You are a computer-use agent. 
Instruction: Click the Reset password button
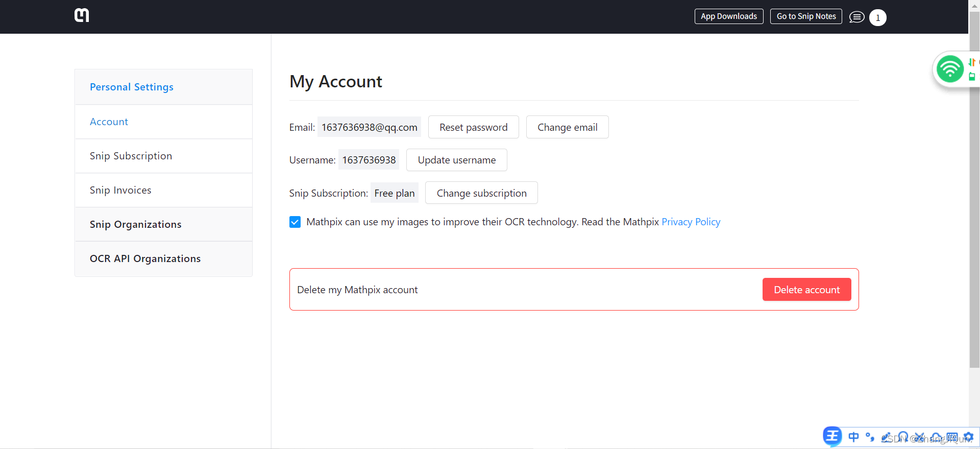tap(474, 127)
